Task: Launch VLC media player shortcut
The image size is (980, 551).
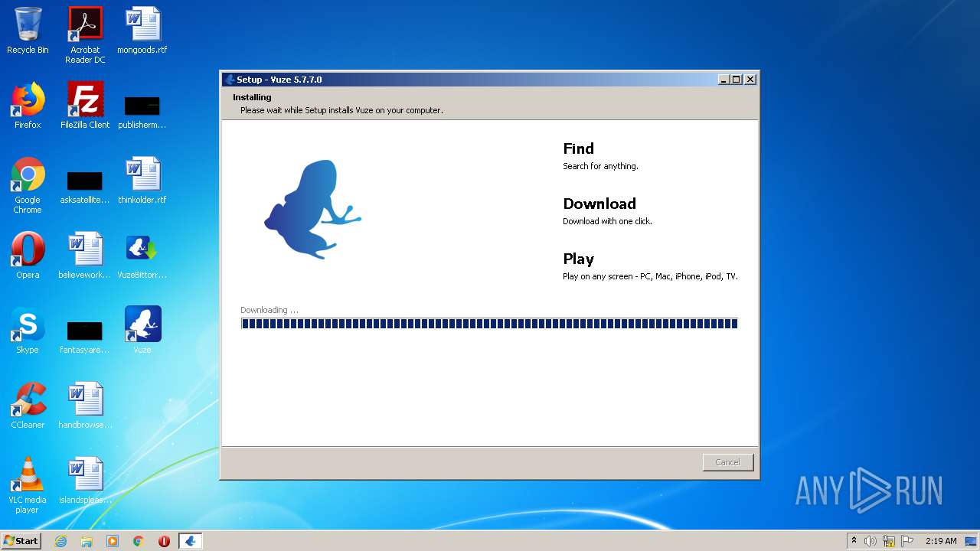Action: coord(28,485)
